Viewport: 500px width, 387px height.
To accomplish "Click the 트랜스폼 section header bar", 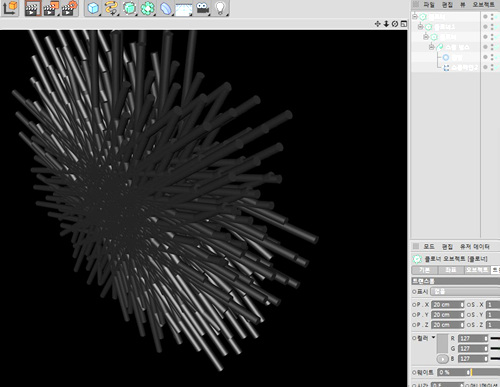I will pos(456,281).
